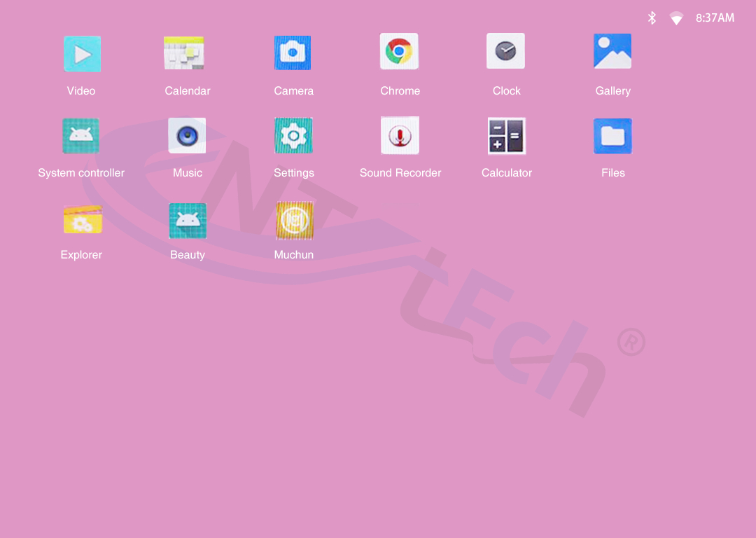
Task: Click the Sound Recorder text label
Action: (x=400, y=173)
